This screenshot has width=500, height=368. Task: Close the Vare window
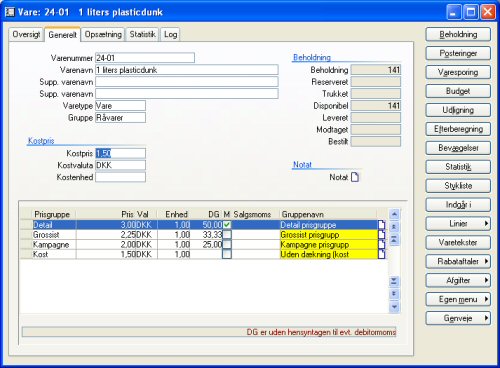(488, 12)
